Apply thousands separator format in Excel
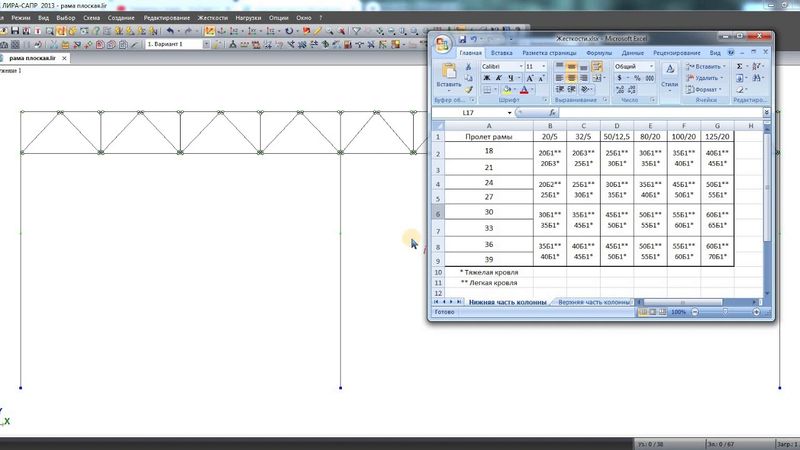The height and width of the screenshot is (450, 800). point(649,78)
